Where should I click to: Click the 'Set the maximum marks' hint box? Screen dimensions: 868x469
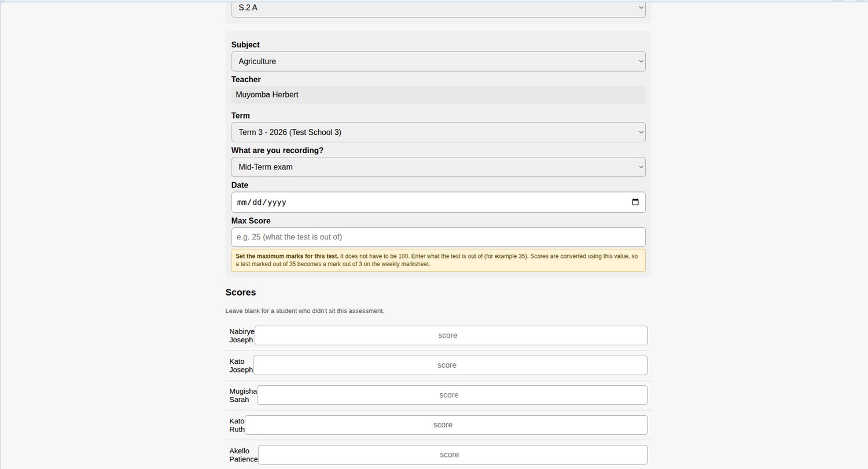[438, 260]
